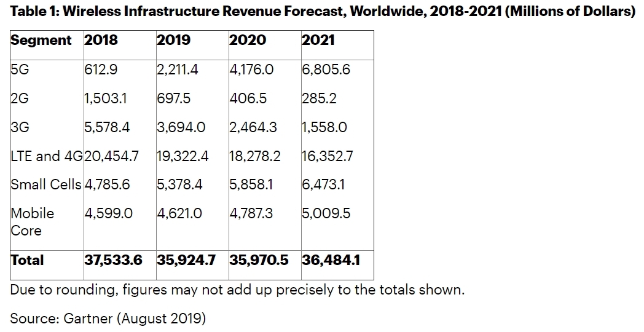This screenshot has height=332, width=644.
Task: Click the table title heading text
Action: click(x=323, y=12)
